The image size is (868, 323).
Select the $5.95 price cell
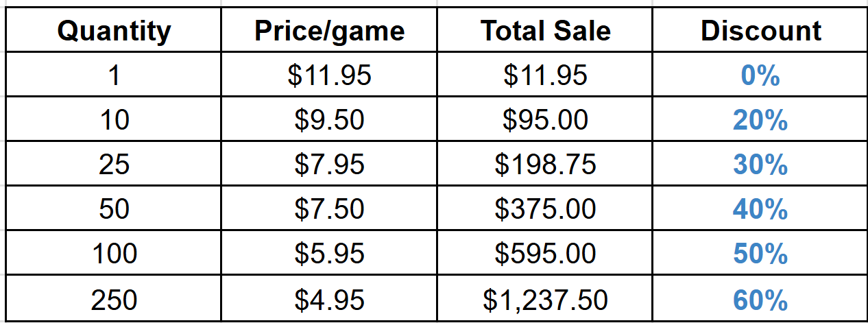(329, 254)
